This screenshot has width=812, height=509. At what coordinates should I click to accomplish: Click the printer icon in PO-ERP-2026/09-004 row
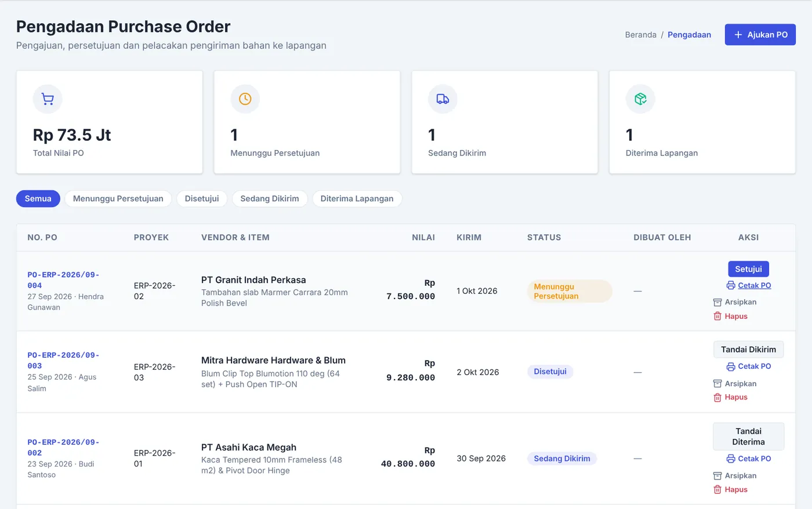click(731, 285)
